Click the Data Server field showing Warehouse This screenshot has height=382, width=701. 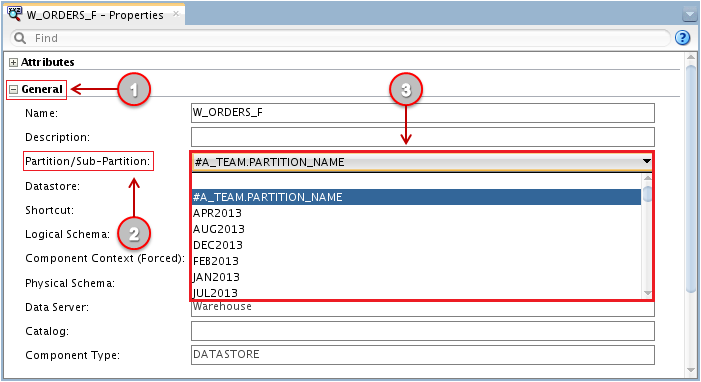pyautogui.click(x=422, y=309)
